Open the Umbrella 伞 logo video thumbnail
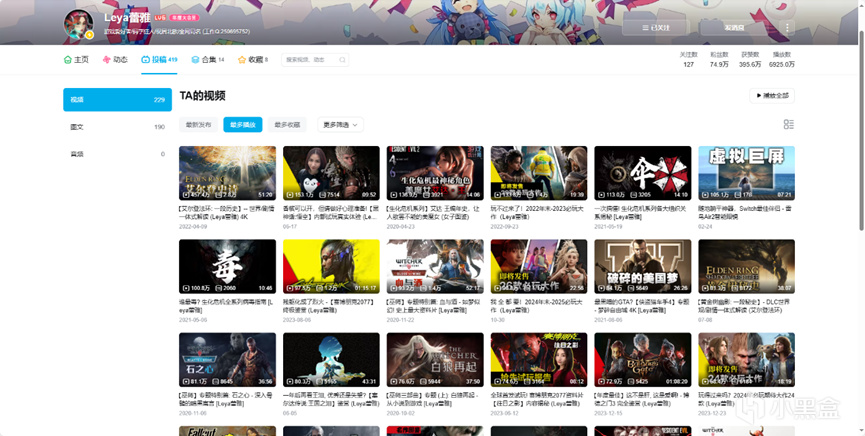 643,173
